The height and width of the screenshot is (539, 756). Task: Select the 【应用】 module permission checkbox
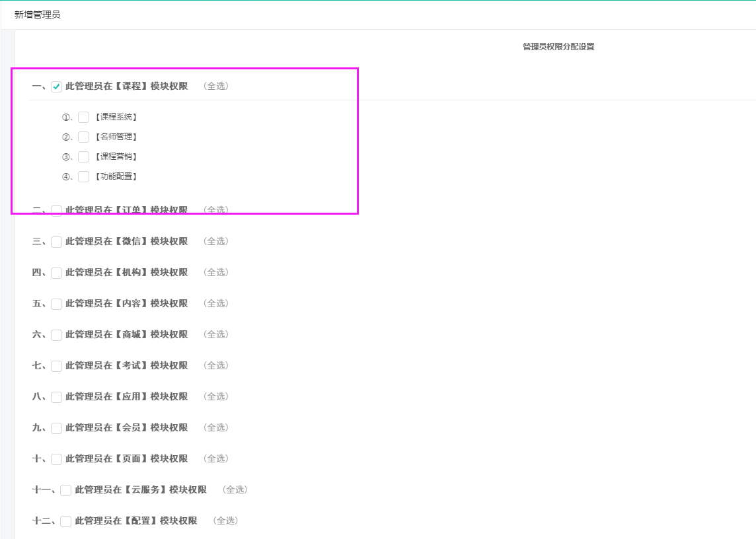point(57,397)
